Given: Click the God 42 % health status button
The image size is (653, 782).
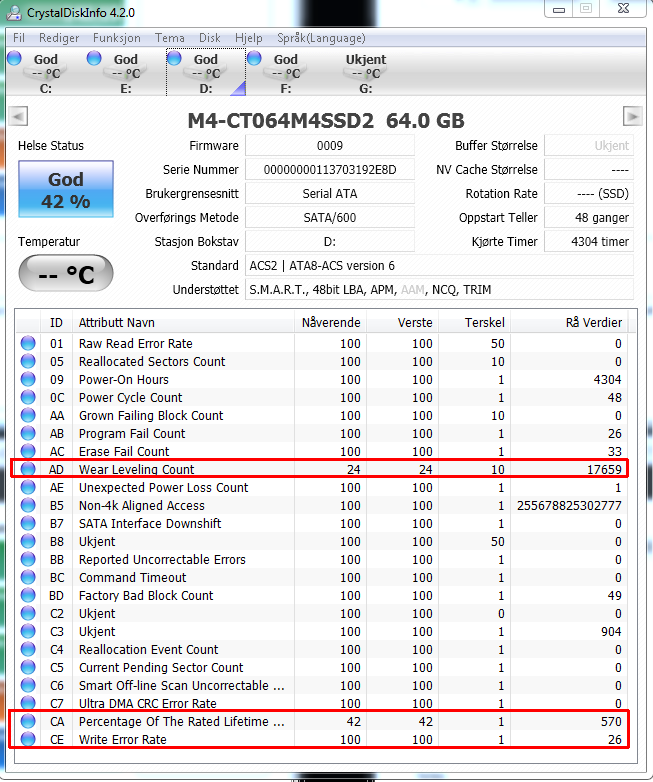Looking at the screenshot, I should click(x=66, y=189).
